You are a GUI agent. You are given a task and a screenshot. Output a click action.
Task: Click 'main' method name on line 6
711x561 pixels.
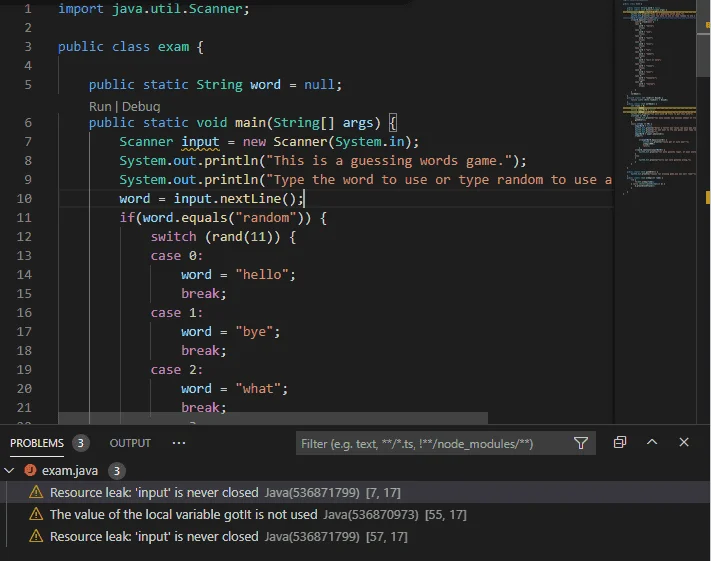point(250,123)
